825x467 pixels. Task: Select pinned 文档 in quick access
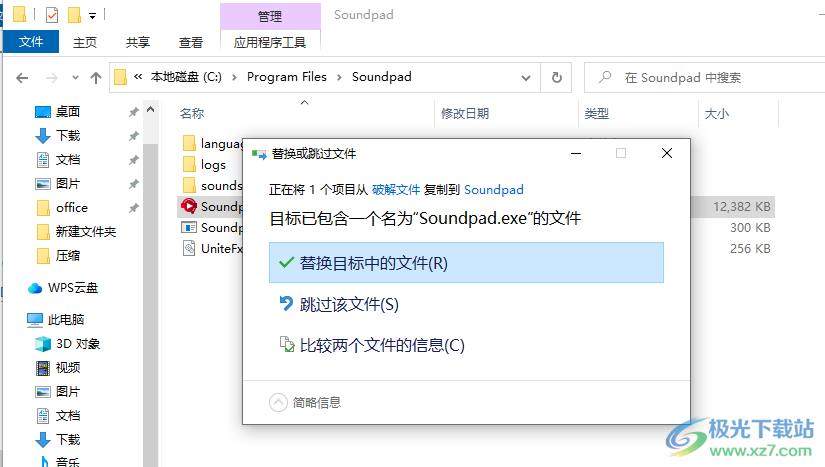(68, 160)
